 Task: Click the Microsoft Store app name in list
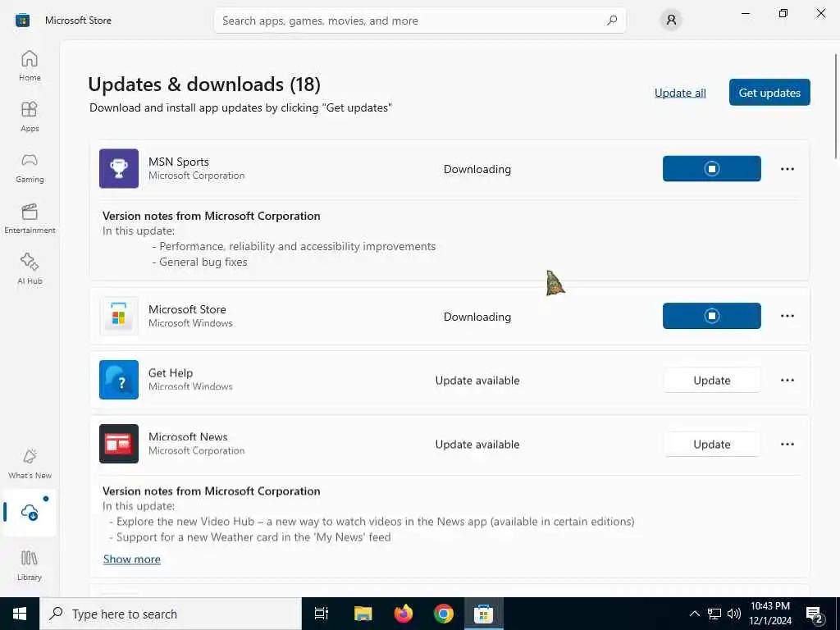(187, 309)
